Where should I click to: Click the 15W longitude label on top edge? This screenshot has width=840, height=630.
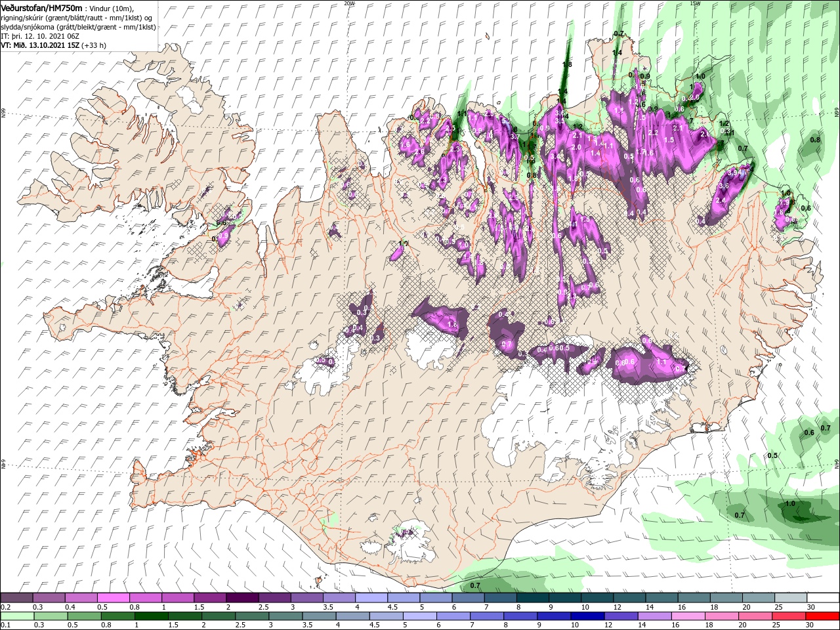click(x=695, y=3)
